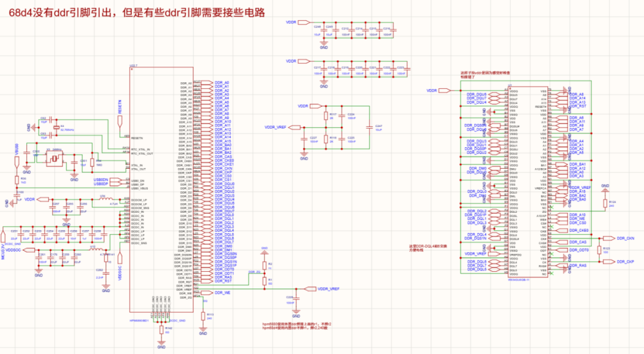This screenshot has height=354, width=644.
Task: Click the DDR_CKN output port
Action: (x=608, y=238)
